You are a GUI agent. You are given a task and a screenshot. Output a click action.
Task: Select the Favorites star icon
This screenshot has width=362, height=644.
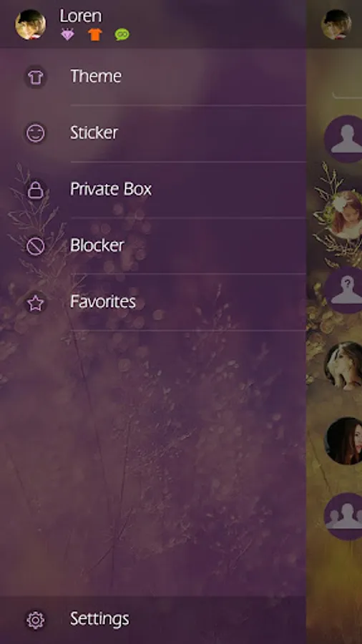click(35, 303)
